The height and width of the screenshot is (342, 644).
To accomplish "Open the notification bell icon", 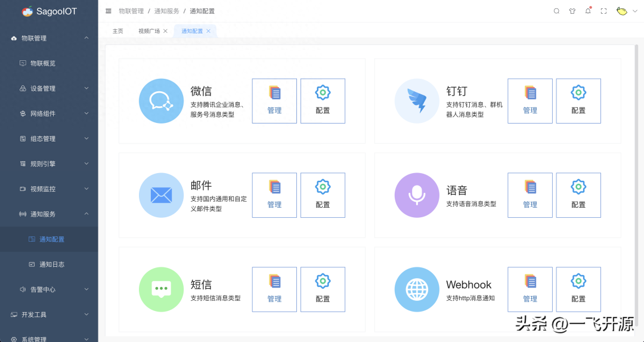I will tap(588, 11).
